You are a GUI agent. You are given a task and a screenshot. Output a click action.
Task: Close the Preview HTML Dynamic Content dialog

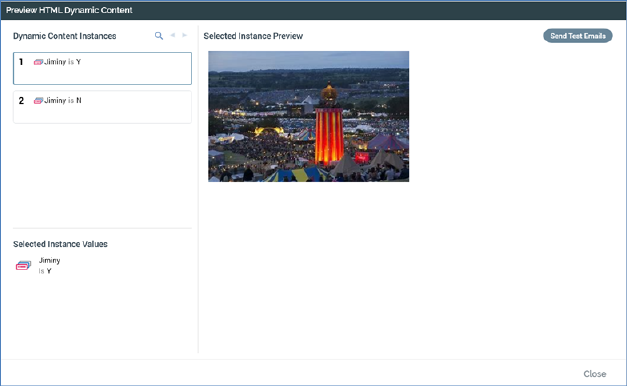point(595,374)
